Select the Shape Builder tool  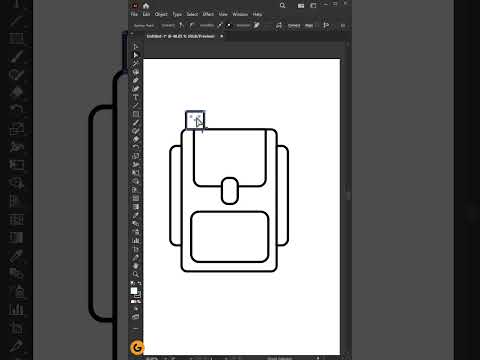(136, 181)
